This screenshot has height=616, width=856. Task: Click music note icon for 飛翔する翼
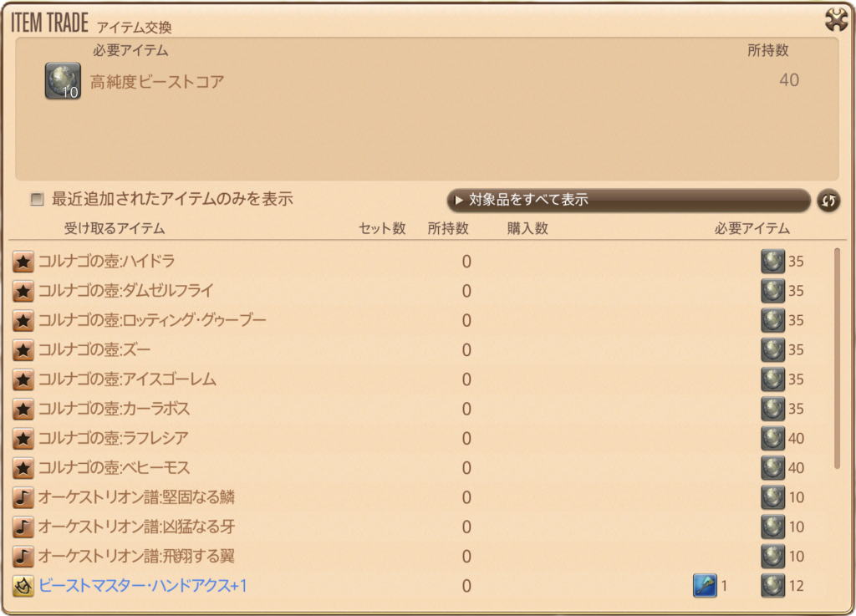23,557
